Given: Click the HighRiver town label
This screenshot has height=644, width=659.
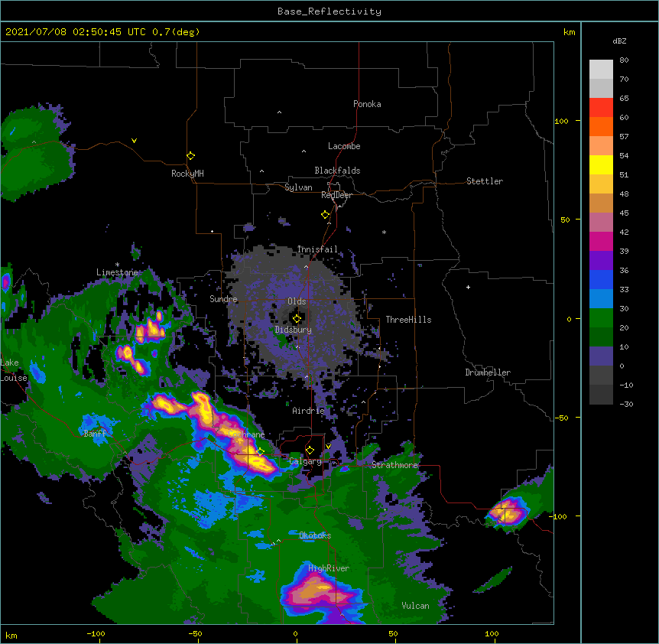Looking at the screenshot, I should (x=328, y=568).
